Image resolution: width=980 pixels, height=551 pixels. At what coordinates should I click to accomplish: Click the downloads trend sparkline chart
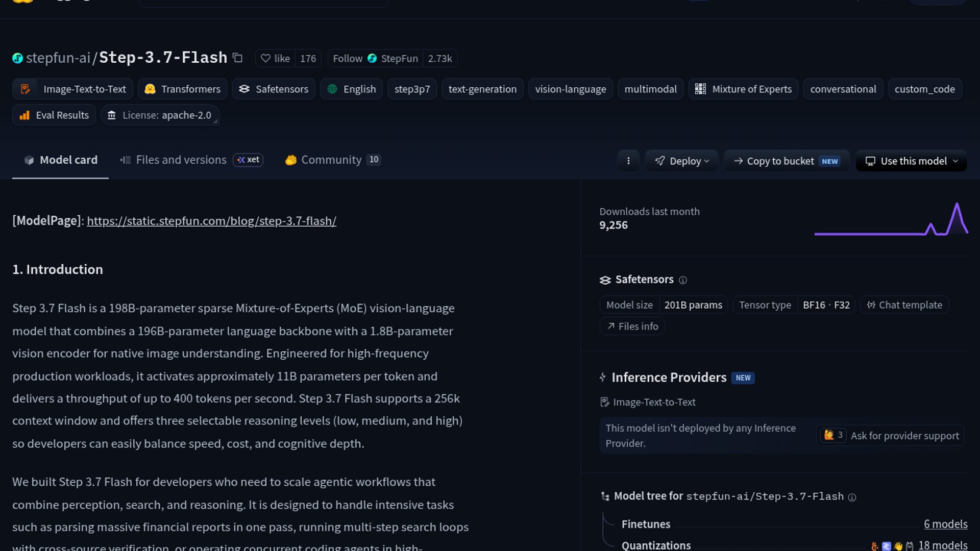point(891,219)
